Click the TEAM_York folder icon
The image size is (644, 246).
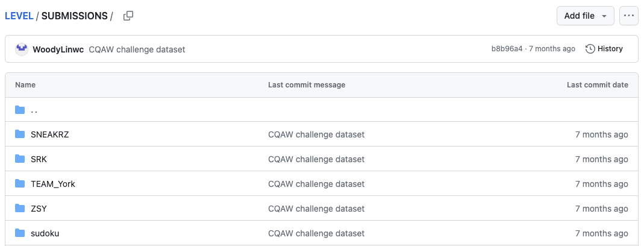[20, 183]
